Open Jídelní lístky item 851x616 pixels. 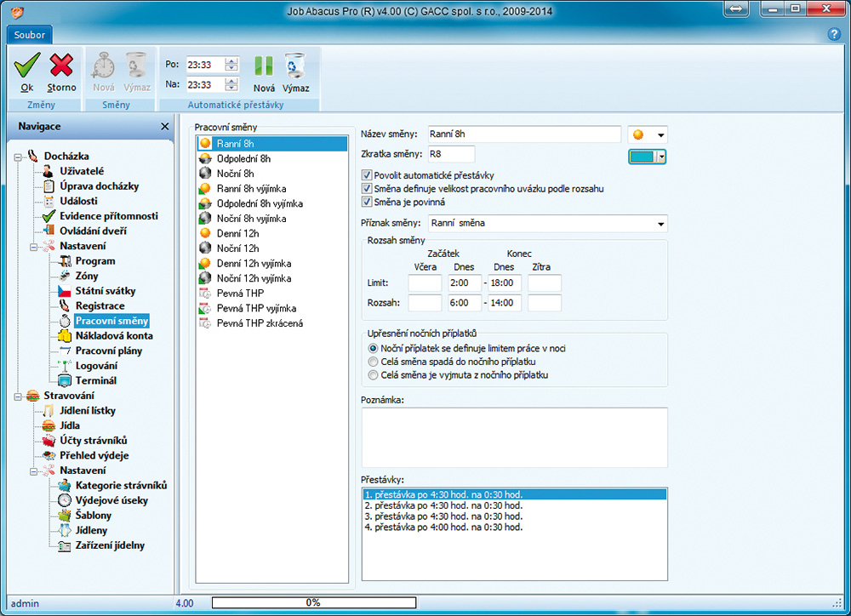[x=88, y=411]
